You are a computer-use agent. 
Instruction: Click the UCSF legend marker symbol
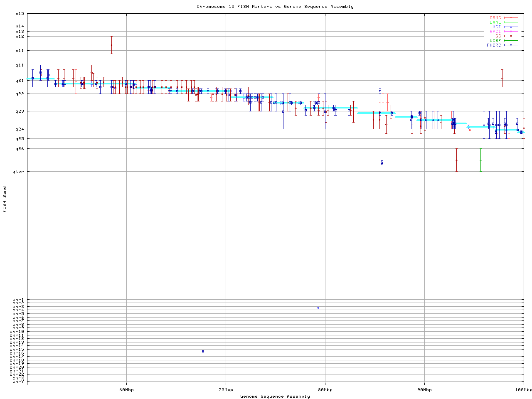(x=511, y=41)
